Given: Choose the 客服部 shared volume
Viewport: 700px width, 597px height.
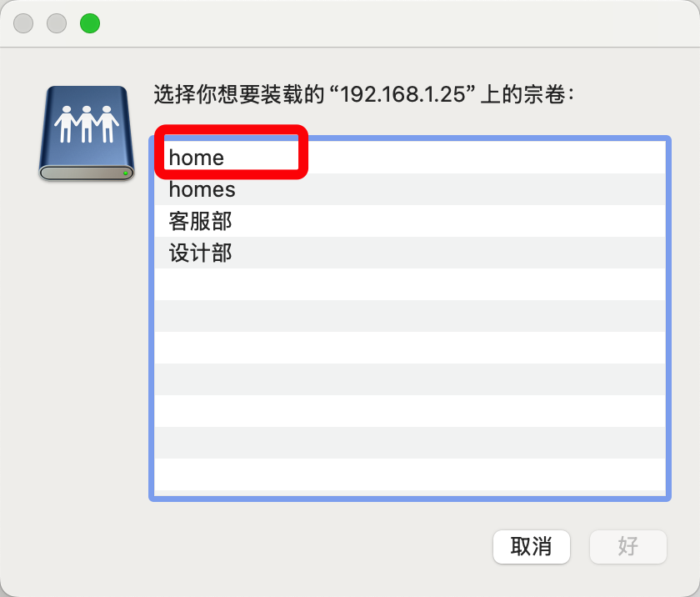Looking at the screenshot, I should point(200,221).
